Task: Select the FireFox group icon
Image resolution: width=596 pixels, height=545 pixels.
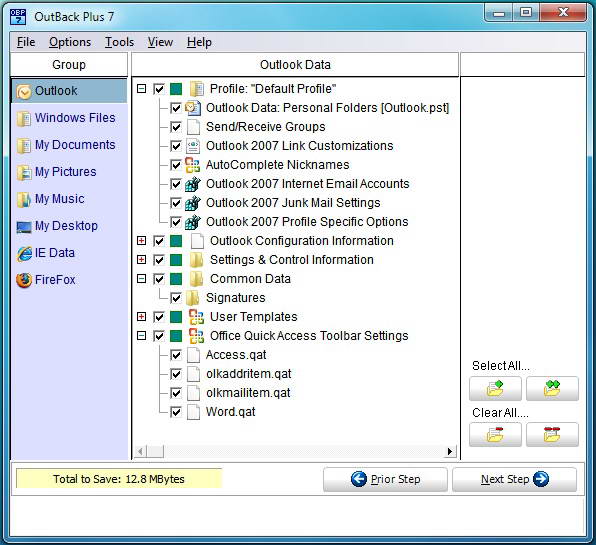Action: point(24,280)
